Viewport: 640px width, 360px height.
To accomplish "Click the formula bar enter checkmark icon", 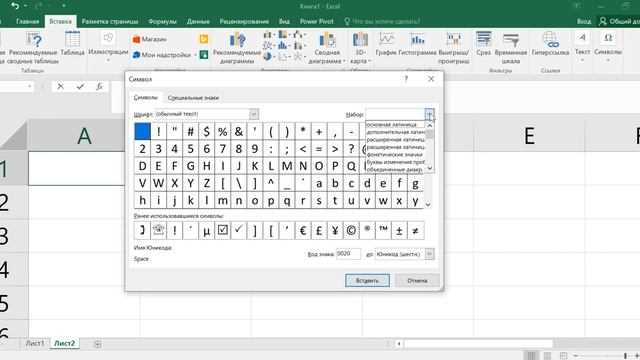I will coord(80,87).
